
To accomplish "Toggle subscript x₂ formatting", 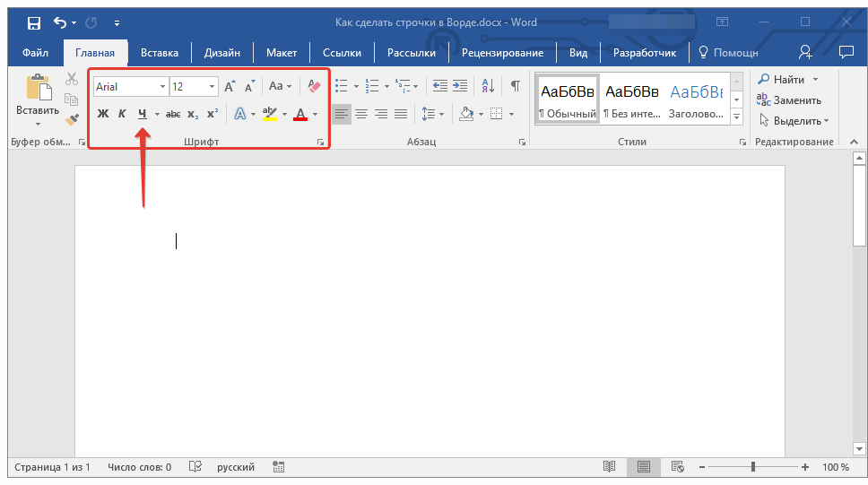I will tap(193, 114).
